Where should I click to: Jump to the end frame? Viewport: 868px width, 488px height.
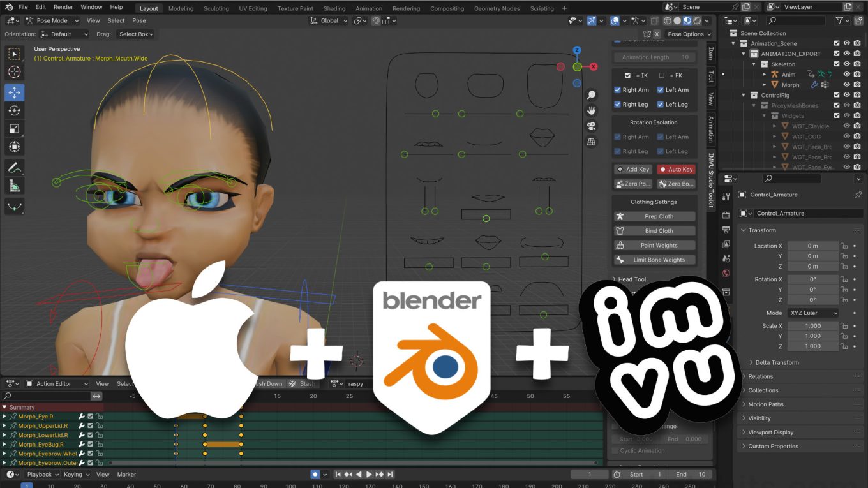(390, 474)
